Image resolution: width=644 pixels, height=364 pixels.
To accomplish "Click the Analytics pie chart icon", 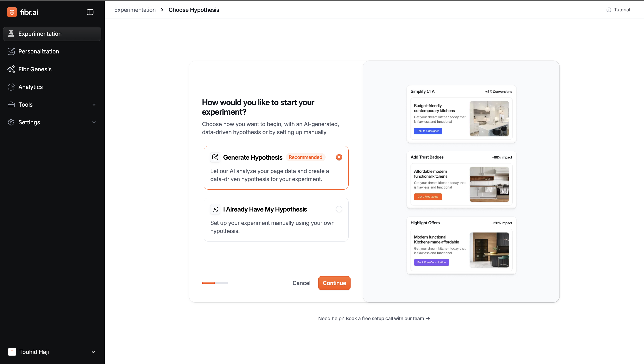I will click(x=11, y=87).
